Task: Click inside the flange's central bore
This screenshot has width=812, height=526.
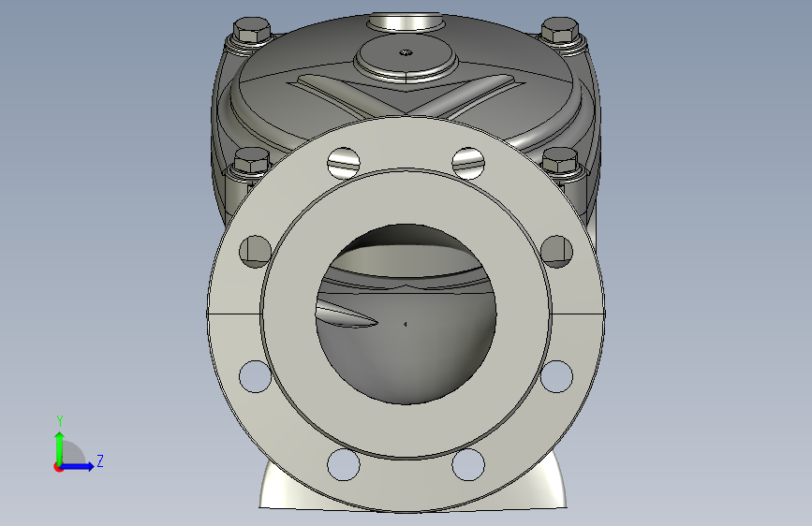Action: (x=406, y=314)
